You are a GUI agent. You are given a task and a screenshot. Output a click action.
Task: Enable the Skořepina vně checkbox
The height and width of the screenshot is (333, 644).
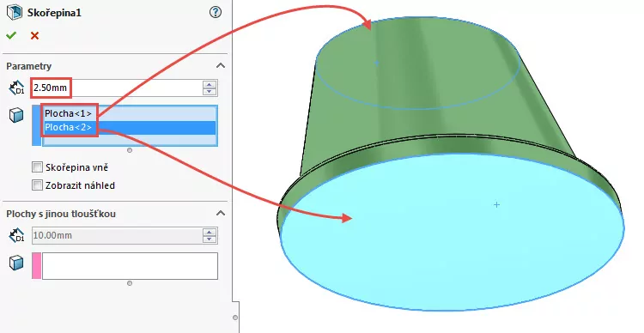(38, 167)
